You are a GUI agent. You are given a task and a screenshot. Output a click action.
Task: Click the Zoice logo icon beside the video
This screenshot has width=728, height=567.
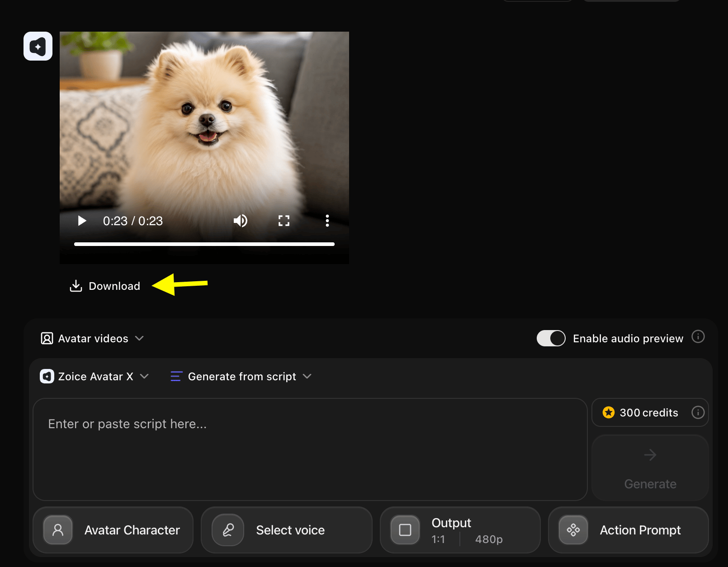click(x=38, y=46)
